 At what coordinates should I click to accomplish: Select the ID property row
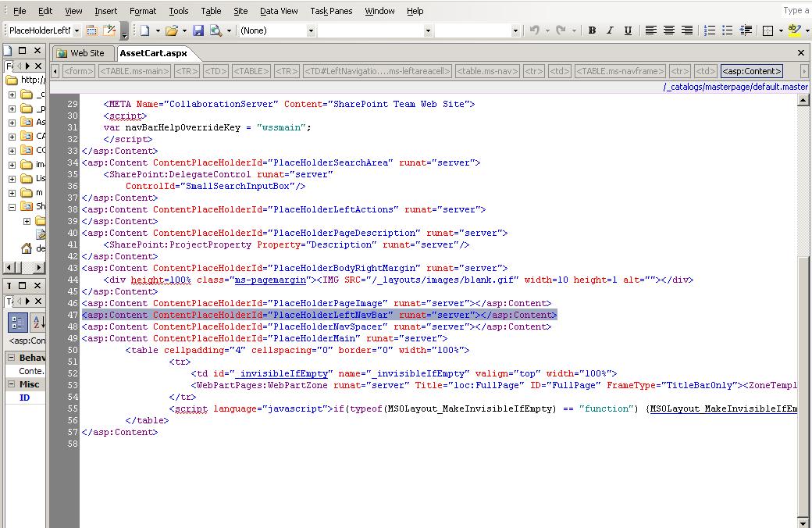[x=25, y=398]
